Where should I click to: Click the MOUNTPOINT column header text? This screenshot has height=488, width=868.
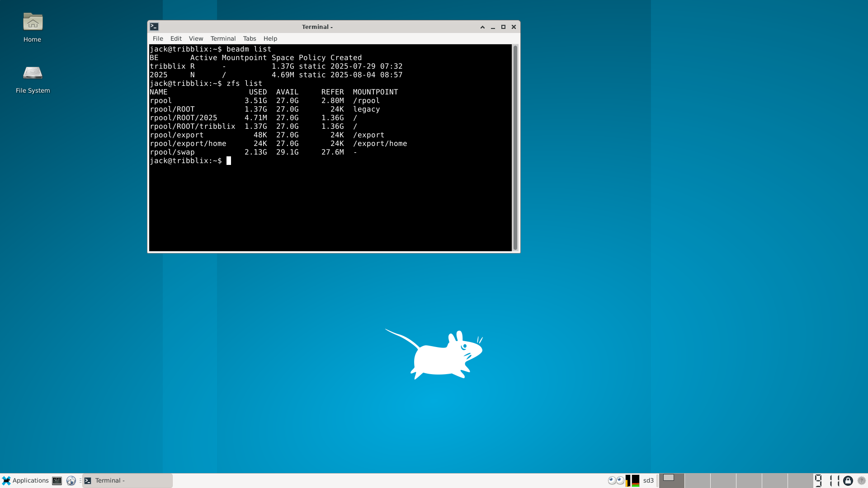click(376, 92)
